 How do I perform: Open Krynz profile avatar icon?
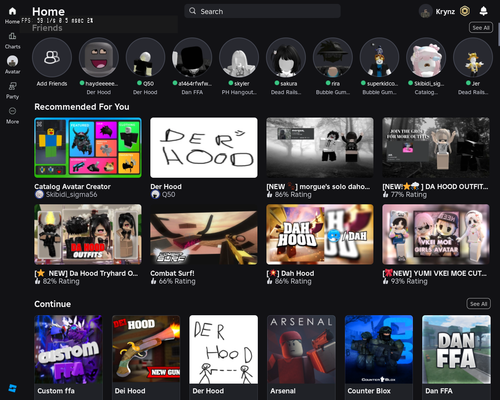coord(425,12)
